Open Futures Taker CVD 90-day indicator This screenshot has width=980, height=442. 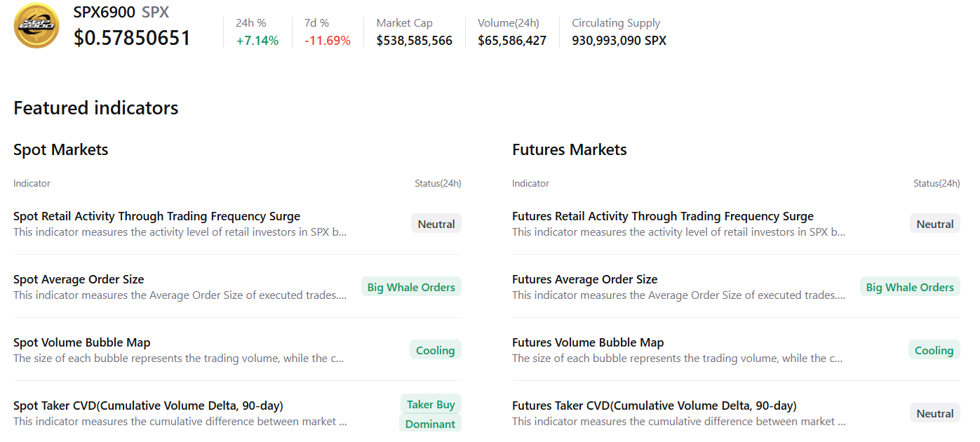(654, 406)
